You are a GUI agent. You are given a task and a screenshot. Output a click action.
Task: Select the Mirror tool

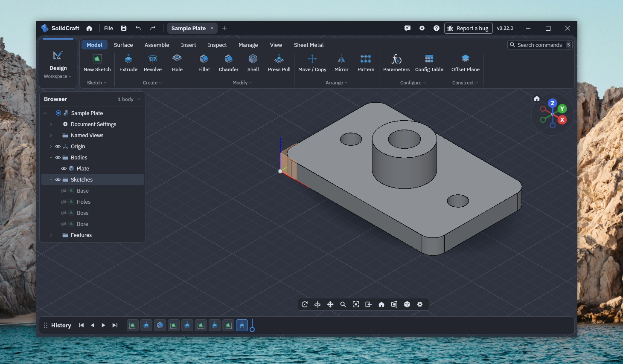point(341,63)
